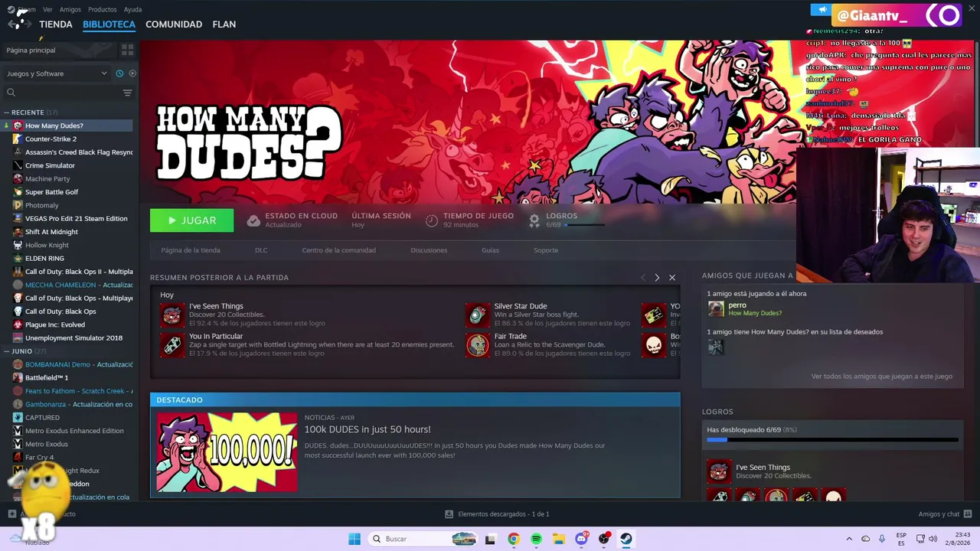Select Hollow Knight in the library list
980x551 pixels.
point(47,245)
